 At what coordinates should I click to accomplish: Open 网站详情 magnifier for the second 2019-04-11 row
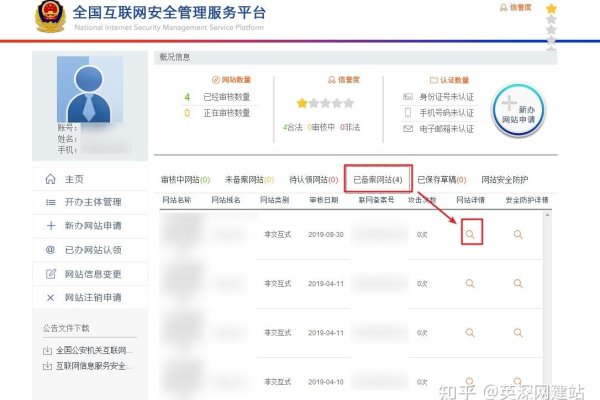coord(470,333)
